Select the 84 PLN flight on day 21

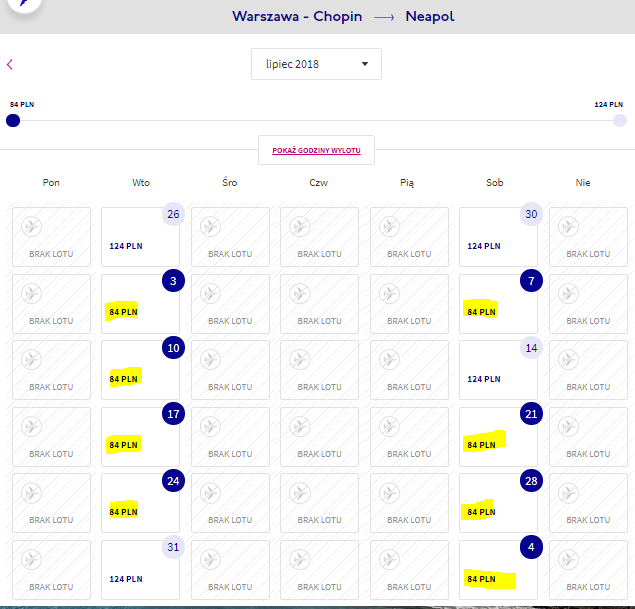click(x=498, y=437)
